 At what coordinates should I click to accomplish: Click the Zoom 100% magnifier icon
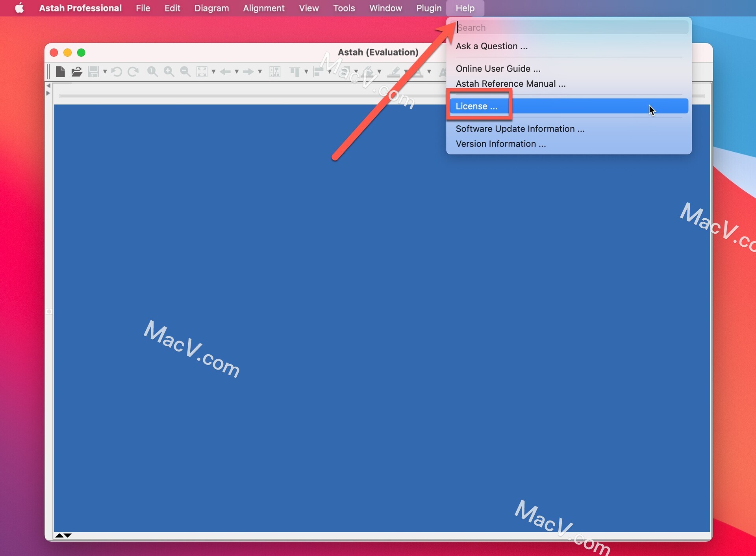152,72
